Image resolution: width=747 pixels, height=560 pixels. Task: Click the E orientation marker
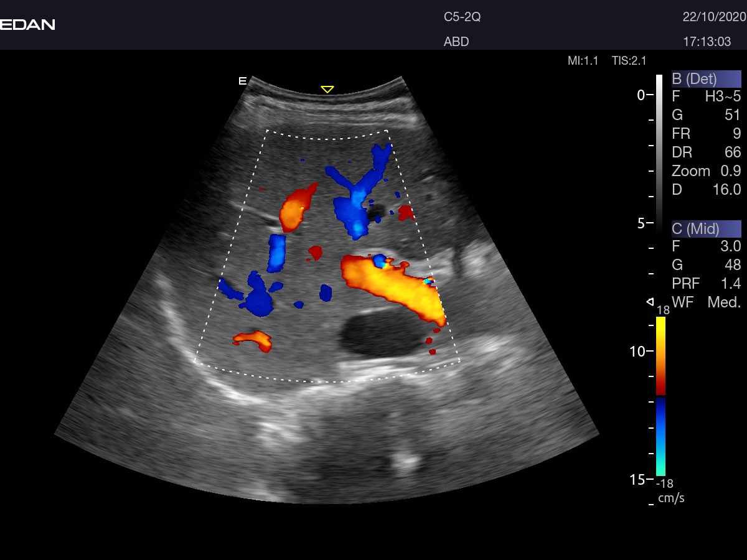click(243, 81)
